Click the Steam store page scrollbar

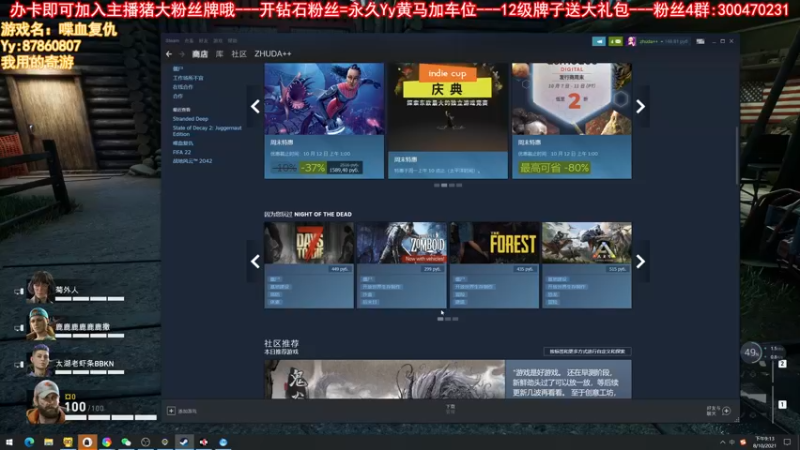click(737, 156)
